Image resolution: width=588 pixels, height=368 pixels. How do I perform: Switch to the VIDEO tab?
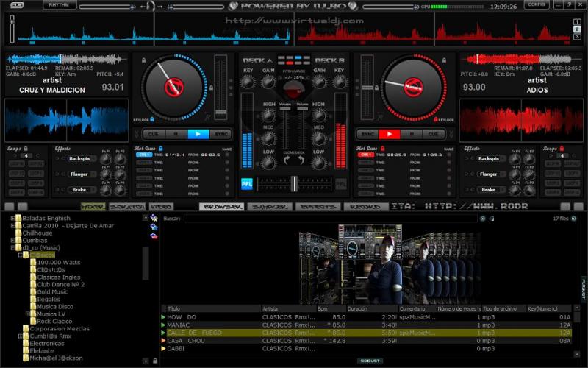point(161,207)
